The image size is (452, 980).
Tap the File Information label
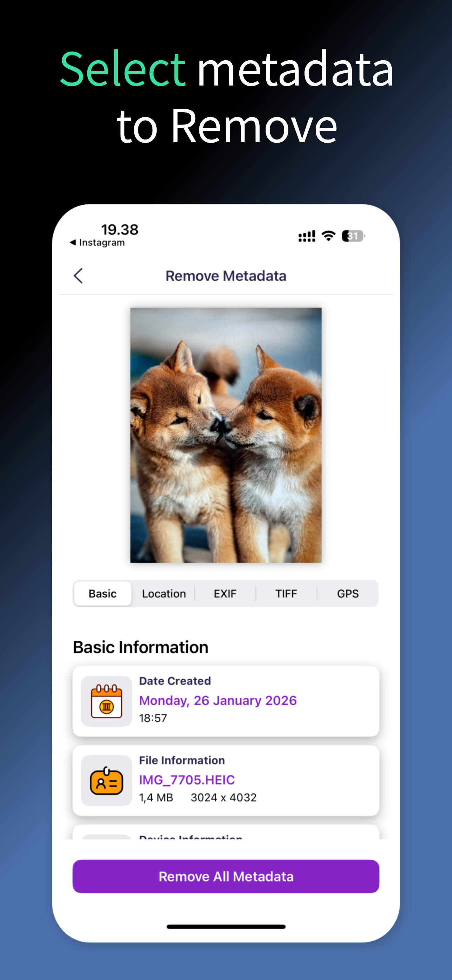click(182, 760)
